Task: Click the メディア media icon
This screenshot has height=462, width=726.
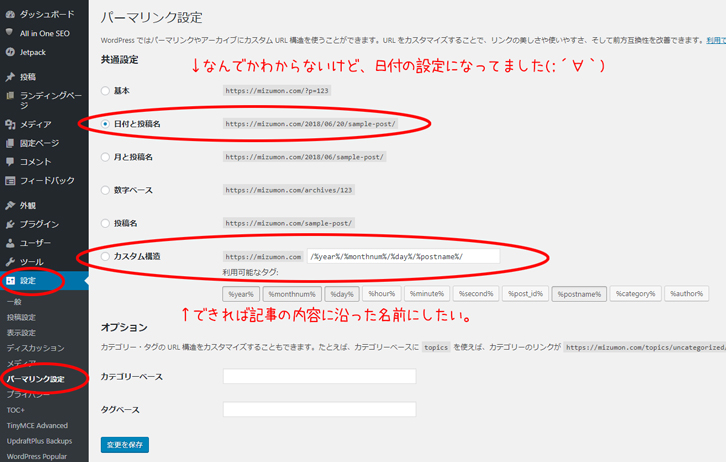Action: click(x=10, y=124)
